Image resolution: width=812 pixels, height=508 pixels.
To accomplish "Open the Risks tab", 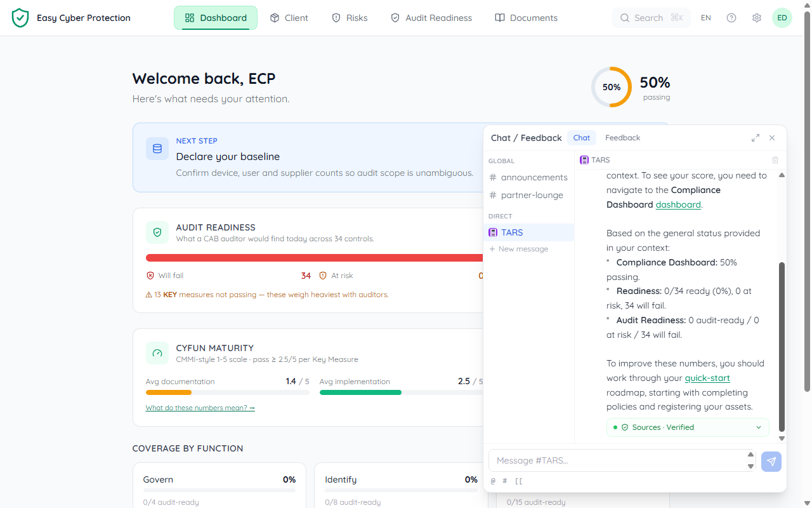I will pos(350,18).
